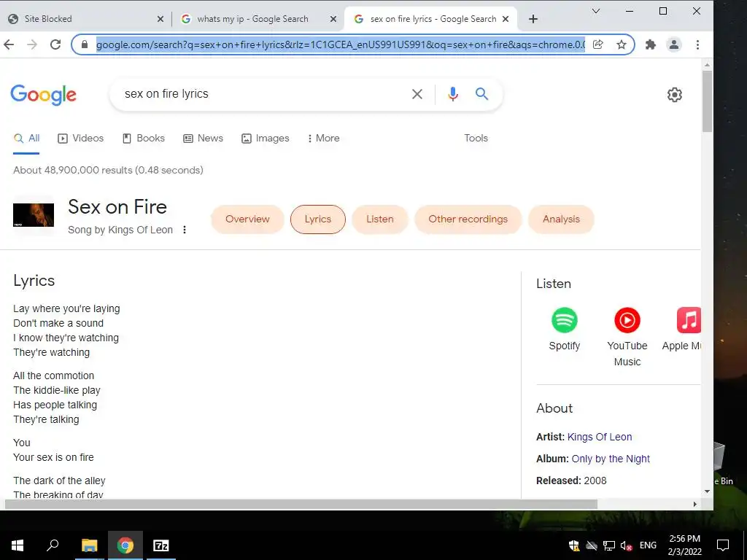
Task: Submit search with magnifier icon
Action: pyautogui.click(x=481, y=94)
